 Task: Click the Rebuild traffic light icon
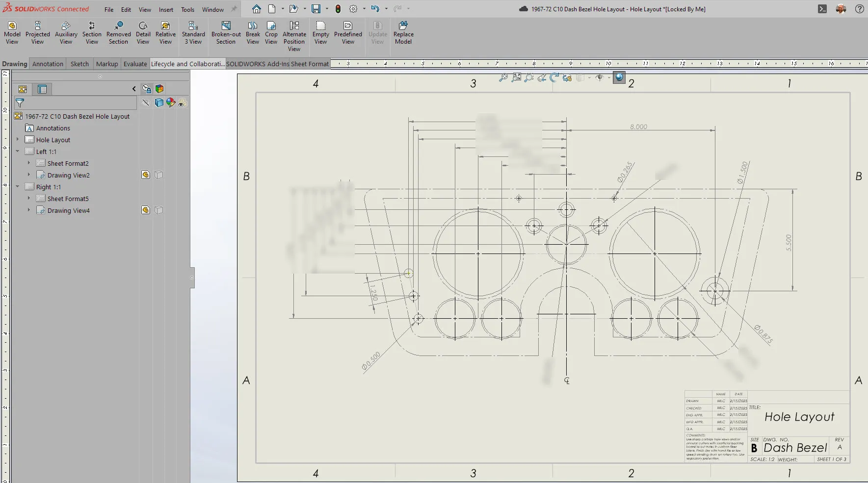tap(338, 9)
